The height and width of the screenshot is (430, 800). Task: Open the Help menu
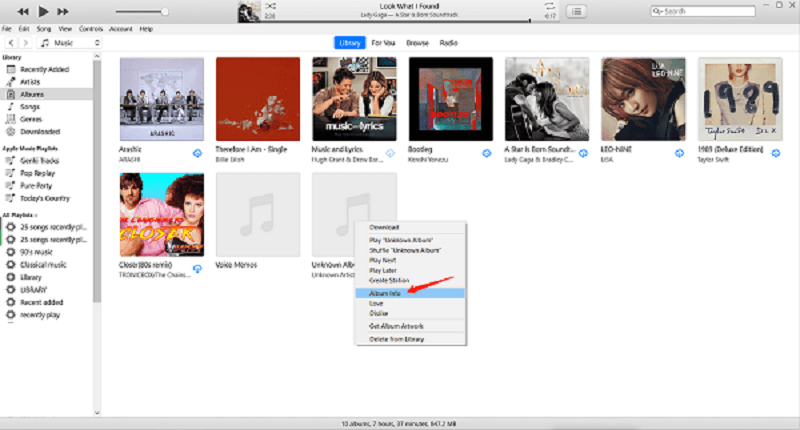click(146, 29)
